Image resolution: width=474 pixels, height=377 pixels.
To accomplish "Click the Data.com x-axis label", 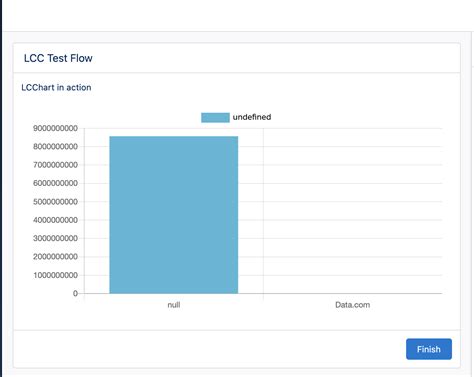I will [352, 305].
